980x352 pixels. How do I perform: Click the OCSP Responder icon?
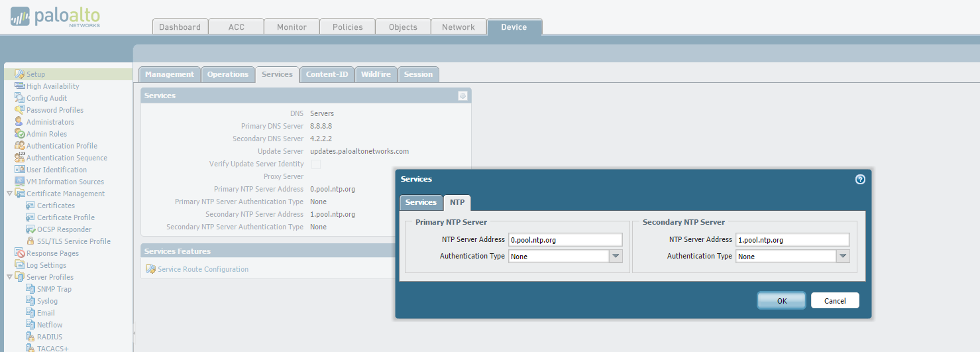30,229
